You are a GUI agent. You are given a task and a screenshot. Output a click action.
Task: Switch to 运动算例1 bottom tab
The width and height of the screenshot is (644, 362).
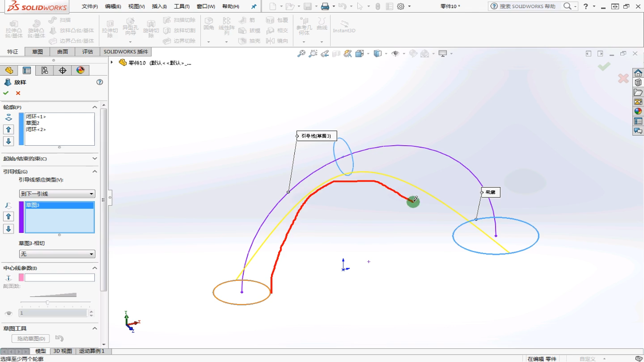click(x=91, y=351)
